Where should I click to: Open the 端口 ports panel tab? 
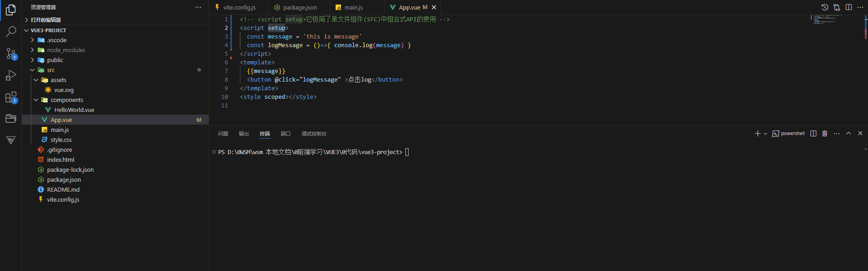[285, 134]
